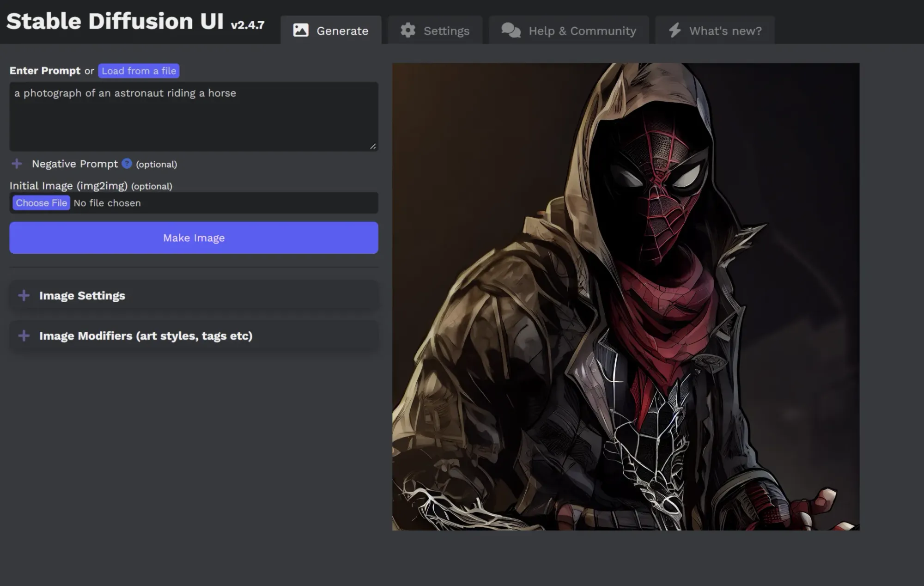Click the Enter Prompt label
This screenshot has height=586, width=924.
[45, 71]
